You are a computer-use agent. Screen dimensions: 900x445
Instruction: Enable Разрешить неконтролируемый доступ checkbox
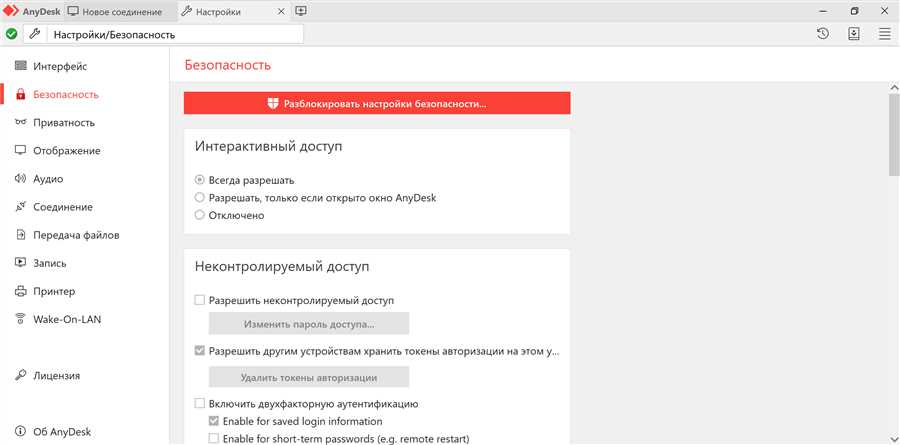tap(200, 300)
